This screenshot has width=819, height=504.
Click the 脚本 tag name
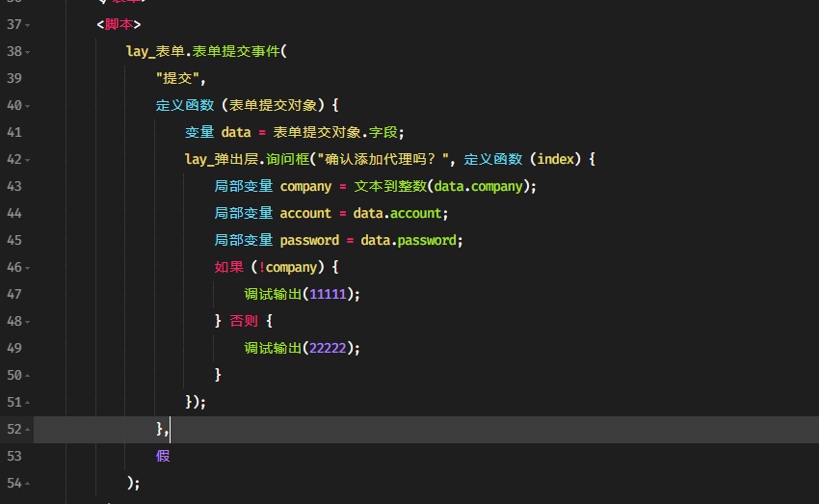click(119, 24)
